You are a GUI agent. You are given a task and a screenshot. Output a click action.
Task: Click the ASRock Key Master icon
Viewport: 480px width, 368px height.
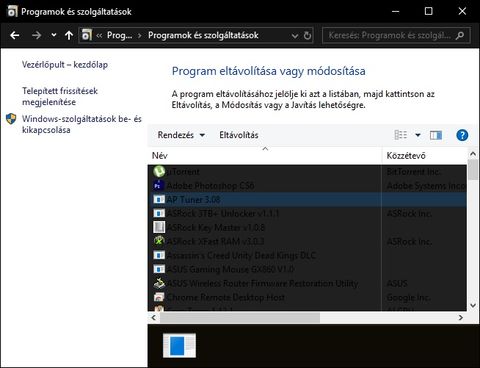(159, 227)
